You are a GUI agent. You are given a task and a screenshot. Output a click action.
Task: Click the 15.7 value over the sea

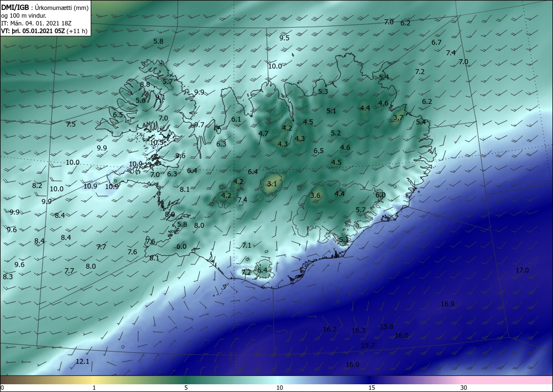tap(368, 345)
